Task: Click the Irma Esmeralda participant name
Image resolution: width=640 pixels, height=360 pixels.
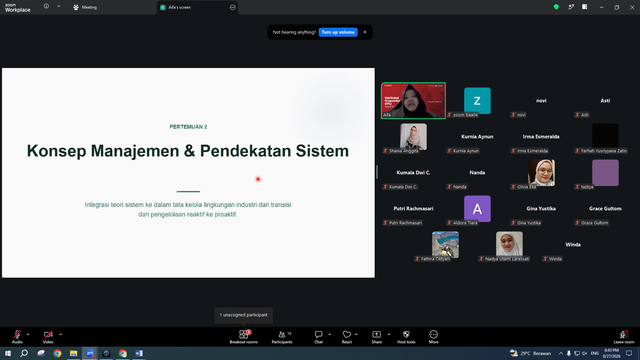Action: [x=541, y=137]
